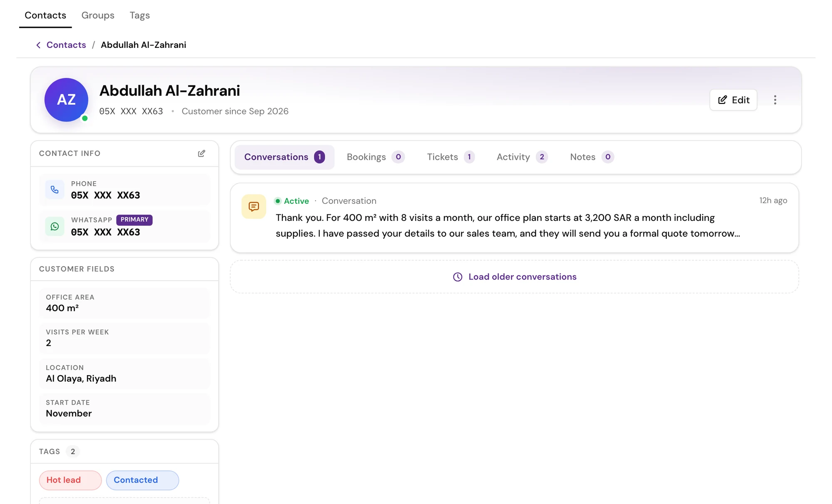Click the Contacted tag chip
The width and height of the screenshot is (832, 504).
pos(142,480)
